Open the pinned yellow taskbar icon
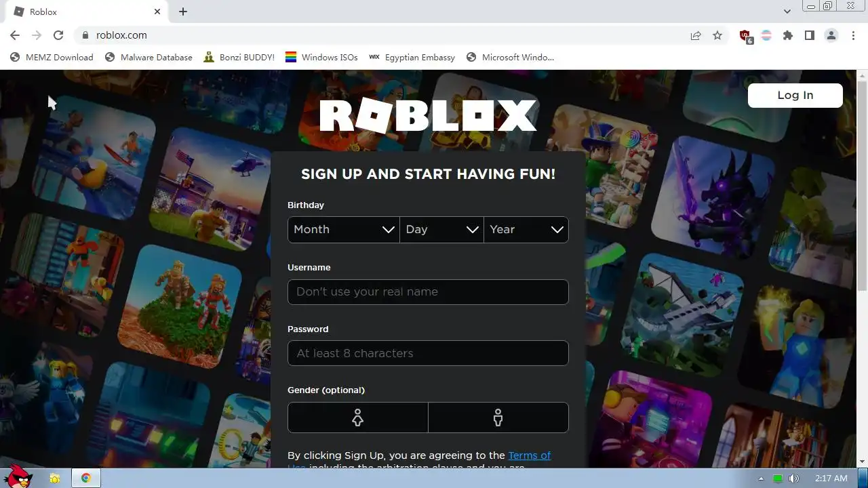Screen dimensions: 868x488 55,479
